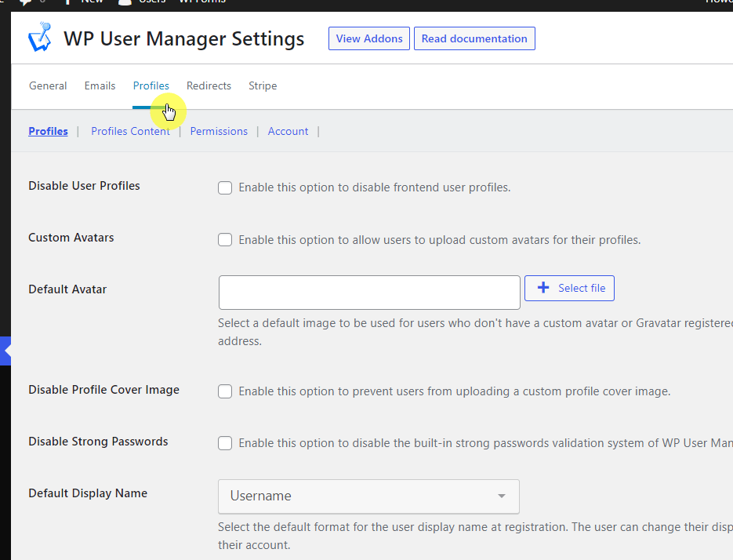The image size is (733, 560).
Task: Click the 'Disable Profile Cover Image' label
Action: [x=103, y=390]
